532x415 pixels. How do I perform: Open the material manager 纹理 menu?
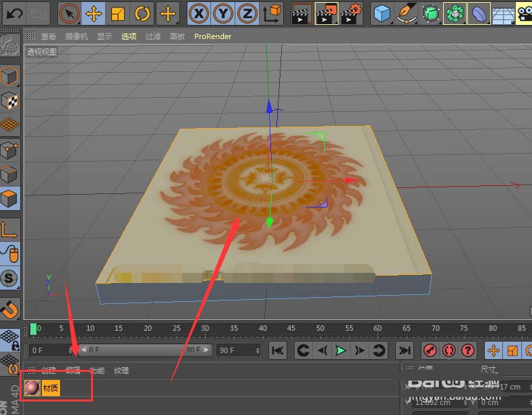click(x=121, y=371)
